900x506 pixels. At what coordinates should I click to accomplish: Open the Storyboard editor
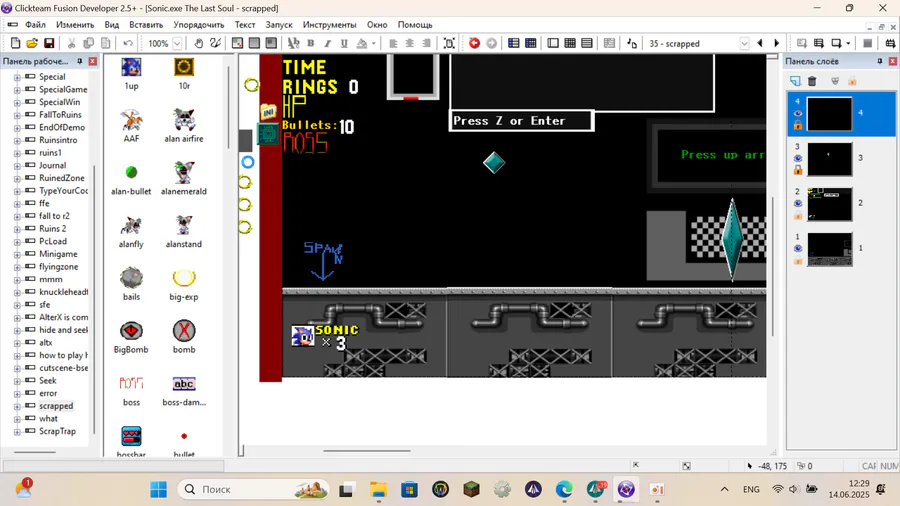click(x=514, y=44)
